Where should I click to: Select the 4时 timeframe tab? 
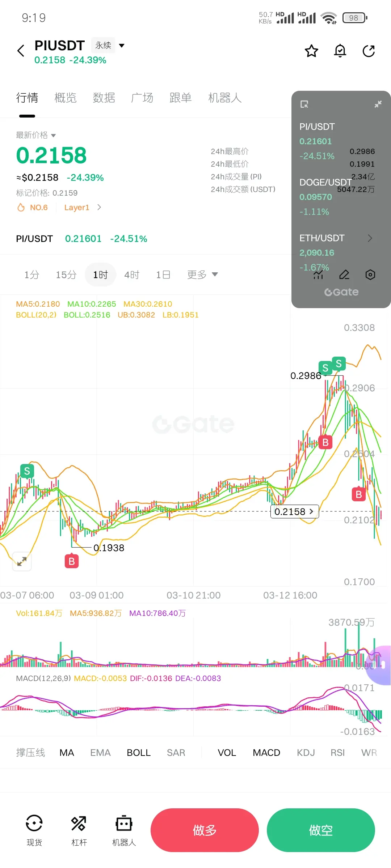(x=132, y=275)
